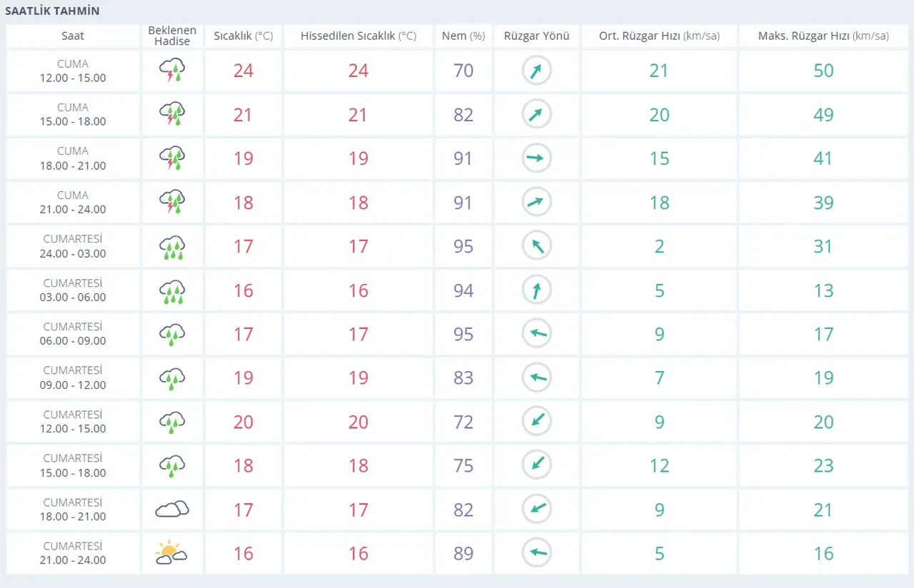Screen dimensions: 914x588
Task: Select the Cuma 15.00 - 18.00 time cell
Action: (73, 114)
